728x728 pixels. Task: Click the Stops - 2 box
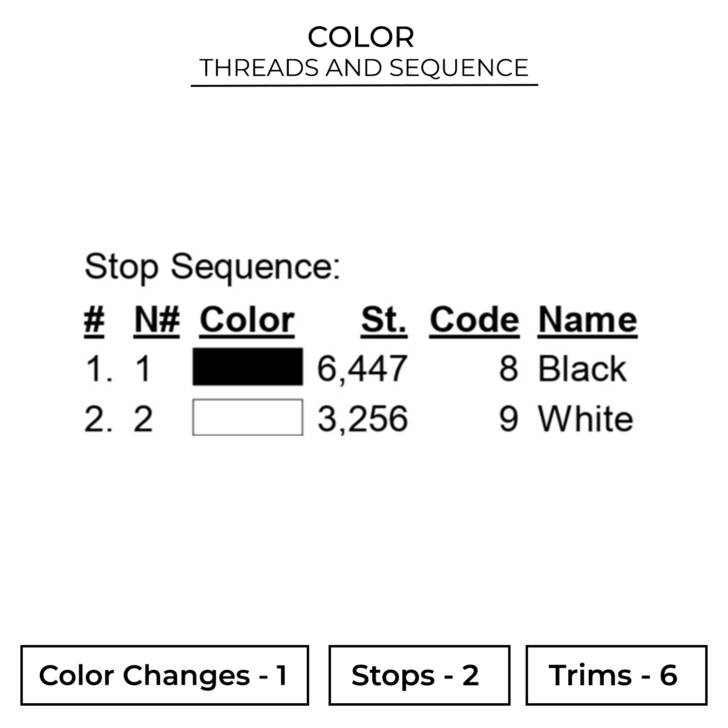click(x=419, y=675)
